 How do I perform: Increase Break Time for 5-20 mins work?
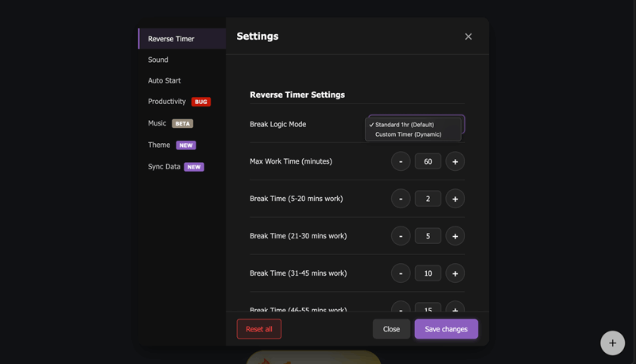pyautogui.click(x=455, y=199)
